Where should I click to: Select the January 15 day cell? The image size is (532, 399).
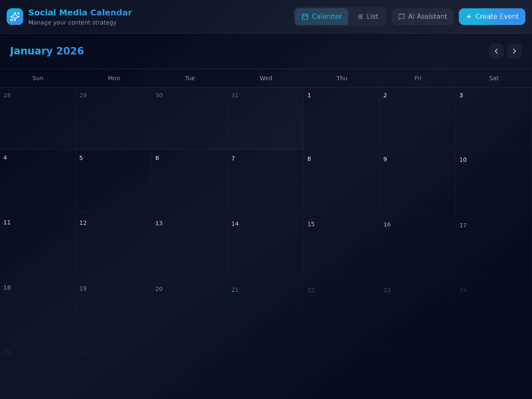(342, 248)
